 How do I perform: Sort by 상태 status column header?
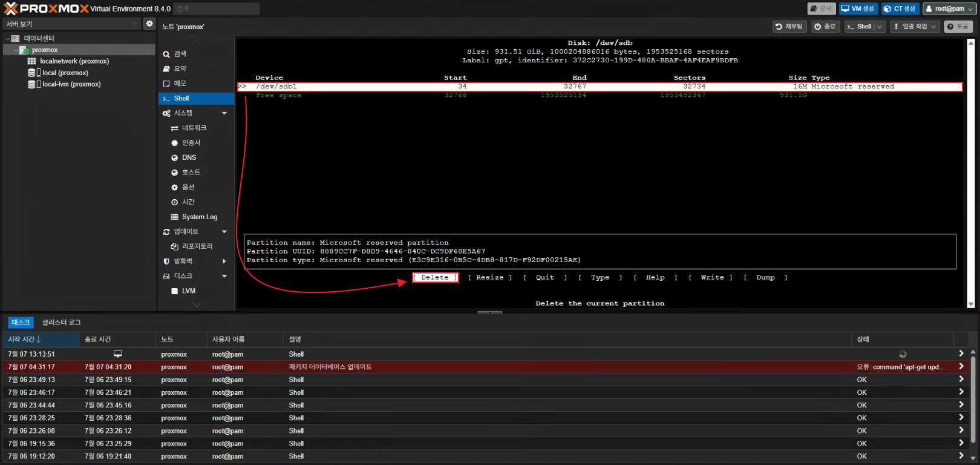pyautogui.click(x=902, y=339)
